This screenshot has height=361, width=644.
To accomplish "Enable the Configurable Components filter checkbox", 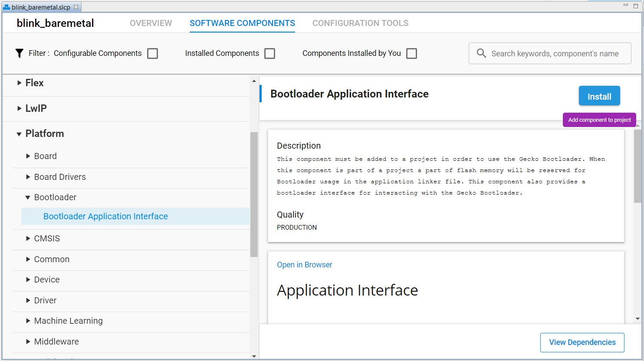I will pyautogui.click(x=152, y=53).
